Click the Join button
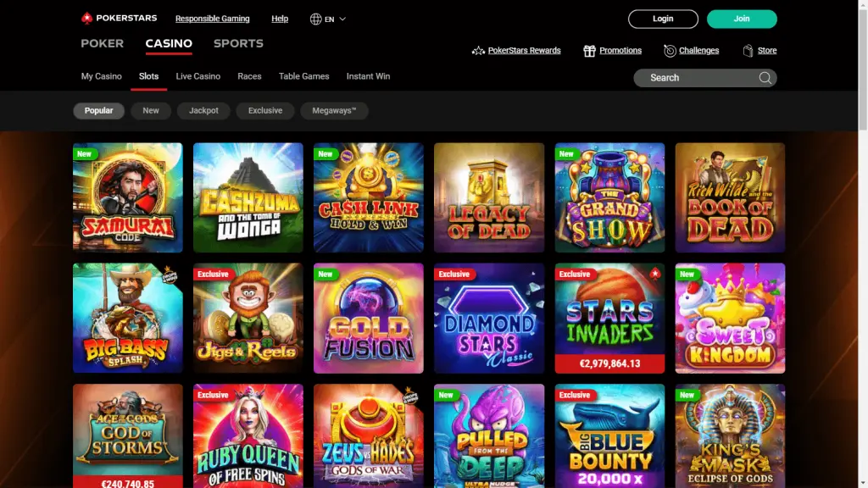The image size is (868, 488). coord(742,19)
